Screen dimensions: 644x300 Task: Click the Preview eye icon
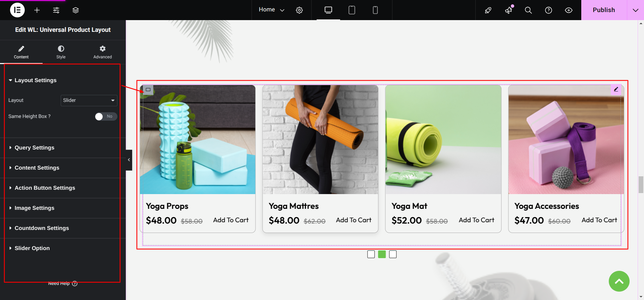pos(569,10)
